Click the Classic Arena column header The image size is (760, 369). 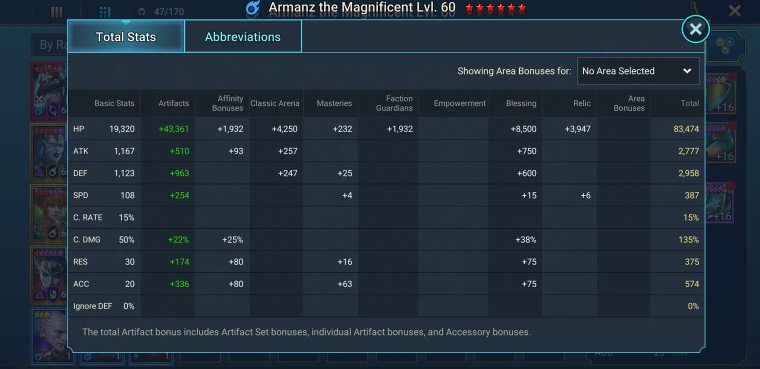[x=275, y=103]
